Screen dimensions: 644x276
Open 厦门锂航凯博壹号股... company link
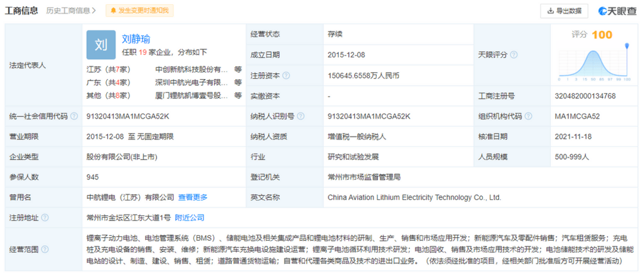[191, 96]
